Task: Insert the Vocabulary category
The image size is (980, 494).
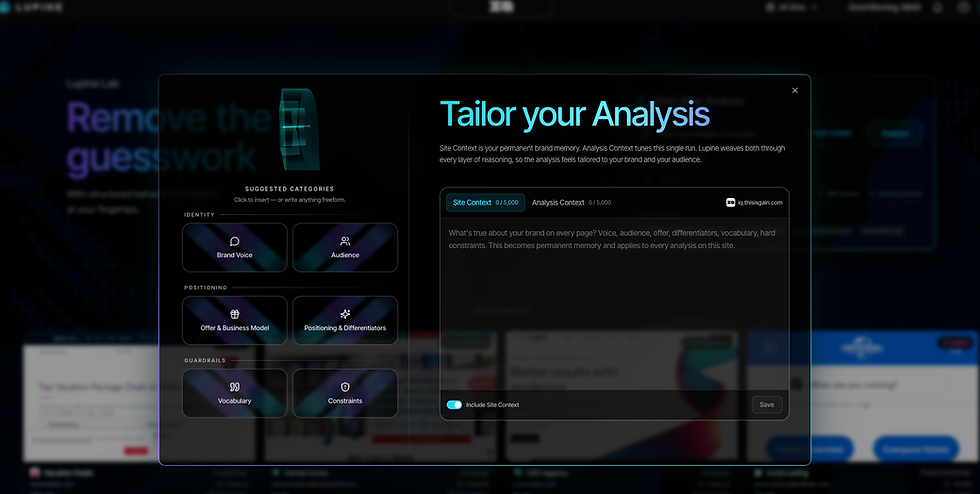Action: (x=234, y=393)
